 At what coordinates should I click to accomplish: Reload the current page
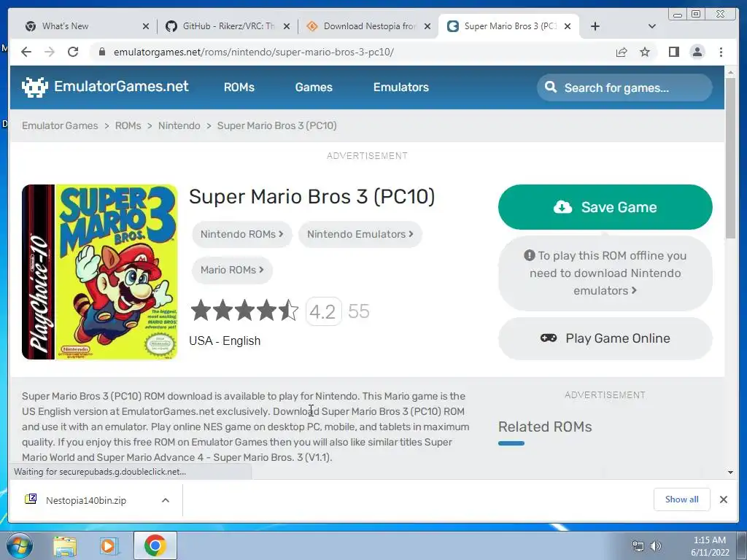tap(73, 52)
